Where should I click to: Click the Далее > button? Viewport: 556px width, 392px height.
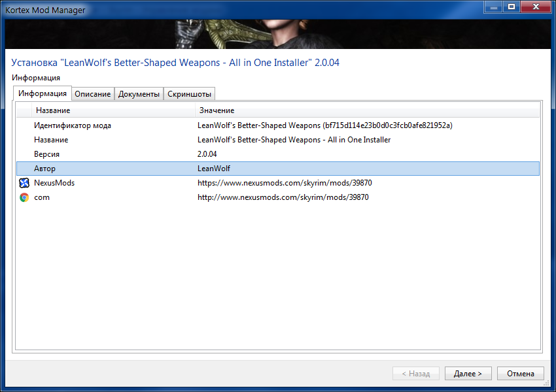(468, 374)
